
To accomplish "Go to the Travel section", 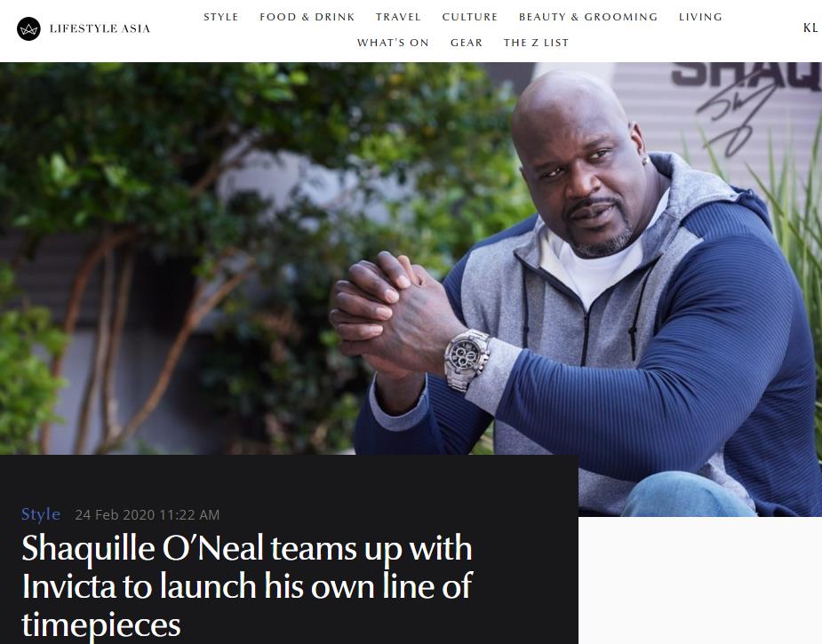I will coord(398,17).
